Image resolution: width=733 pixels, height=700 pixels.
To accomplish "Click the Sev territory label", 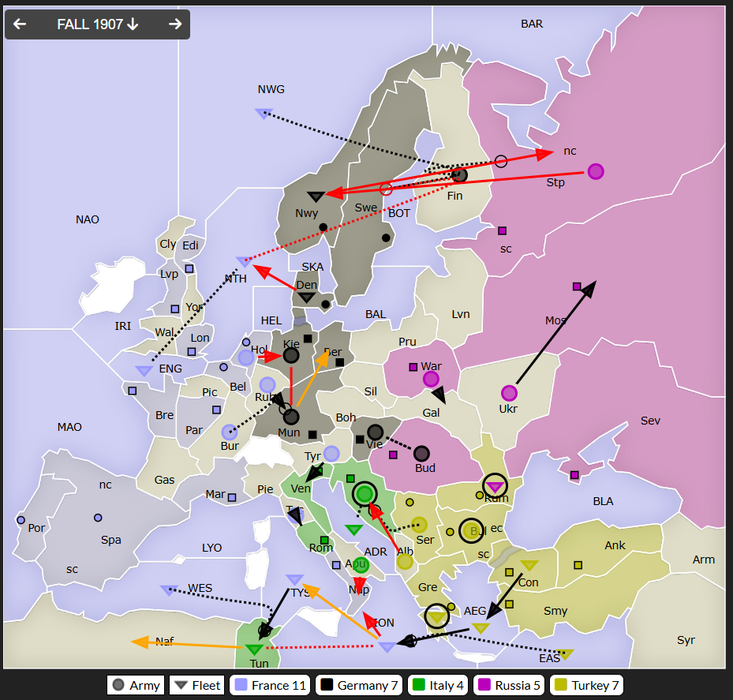I will (x=650, y=421).
